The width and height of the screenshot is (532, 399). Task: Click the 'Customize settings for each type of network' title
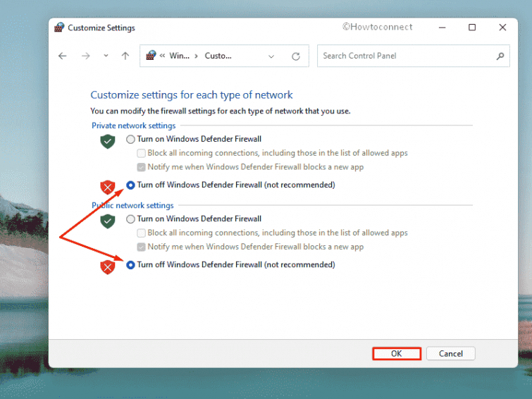tap(192, 94)
